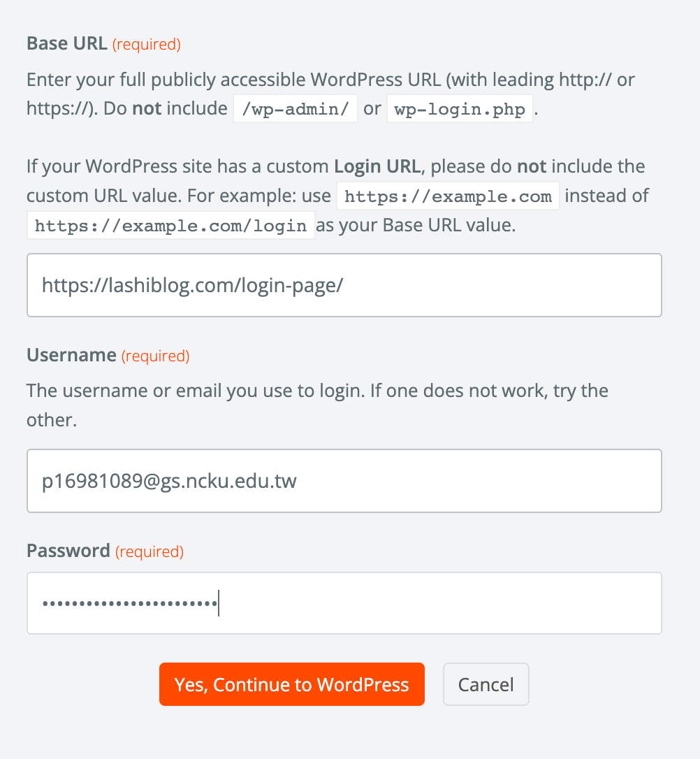Click the Base URL input field

pyautogui.click(x=344, y=285)
